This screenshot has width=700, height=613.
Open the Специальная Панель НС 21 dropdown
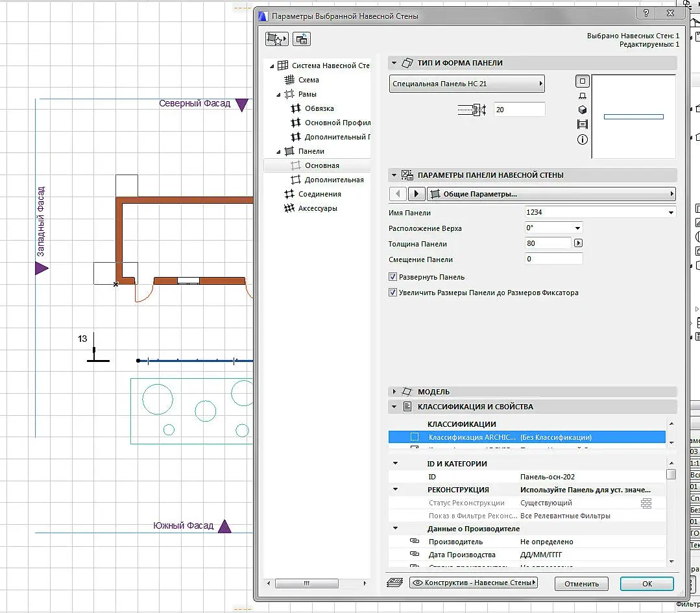click(466, 84)
